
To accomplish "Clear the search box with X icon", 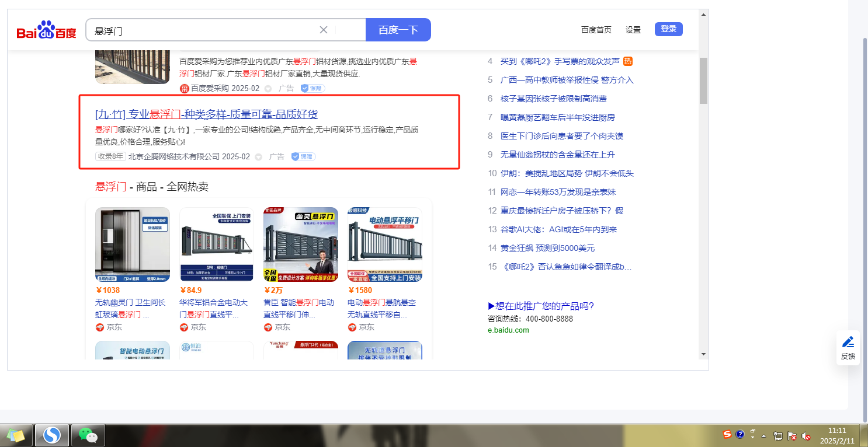I will coord(324,30).
